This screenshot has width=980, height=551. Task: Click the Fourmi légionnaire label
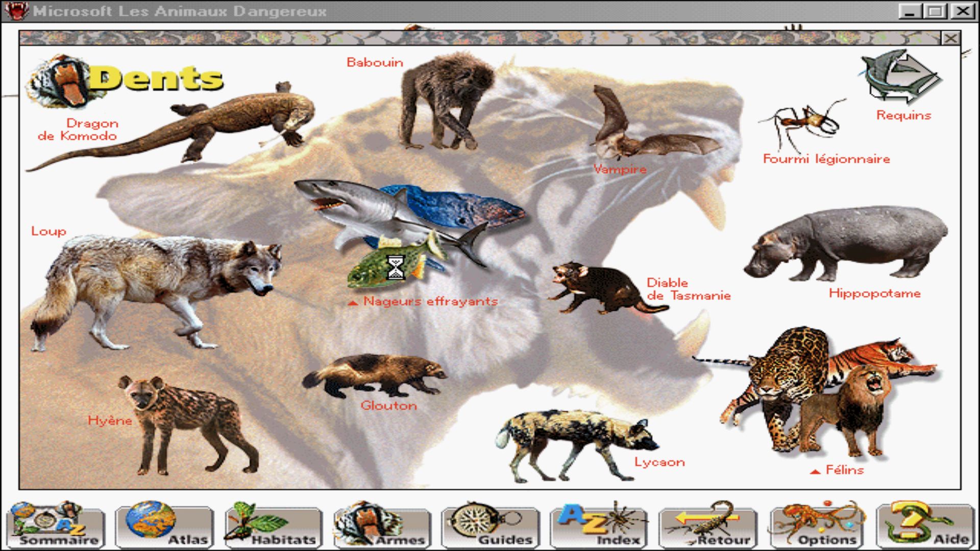[x=826, y=159]
